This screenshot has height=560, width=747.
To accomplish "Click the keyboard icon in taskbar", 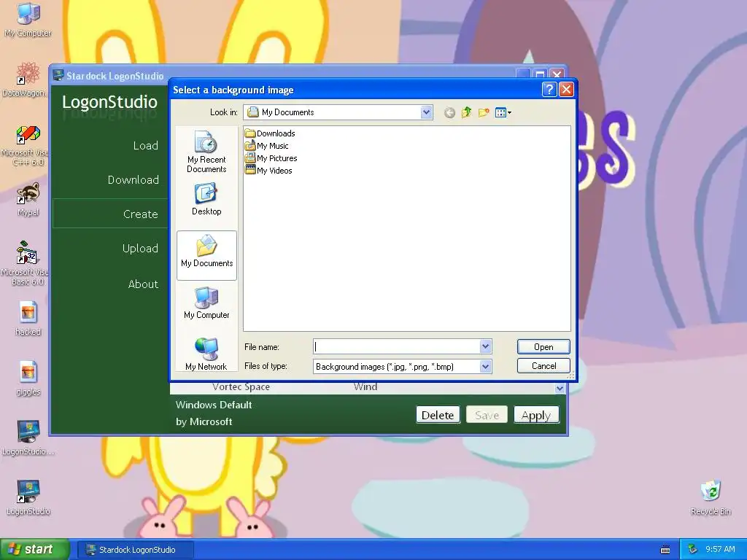I will point(665,550).
